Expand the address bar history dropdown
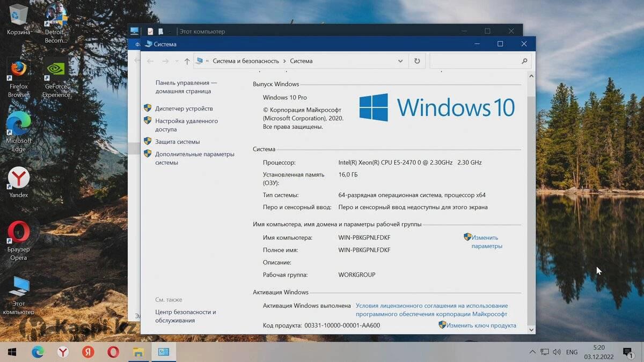This screenshot has width=644, height=362. pyautogui.click(x=400, y=61)
